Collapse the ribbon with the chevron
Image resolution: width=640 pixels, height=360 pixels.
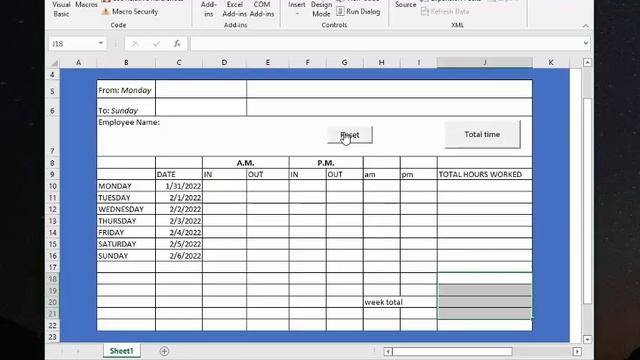pos(586,26)
